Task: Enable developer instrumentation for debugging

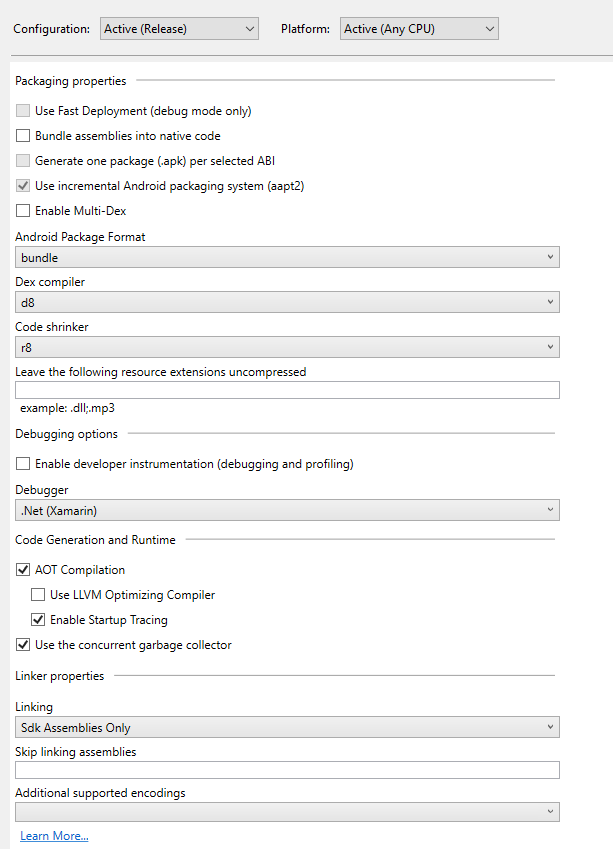Action: click(x=23, y=463)
